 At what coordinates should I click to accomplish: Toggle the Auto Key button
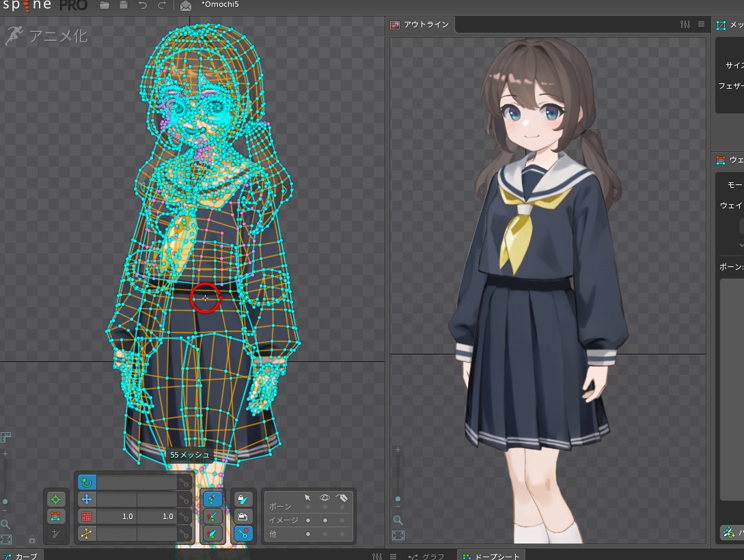[243, 533]
